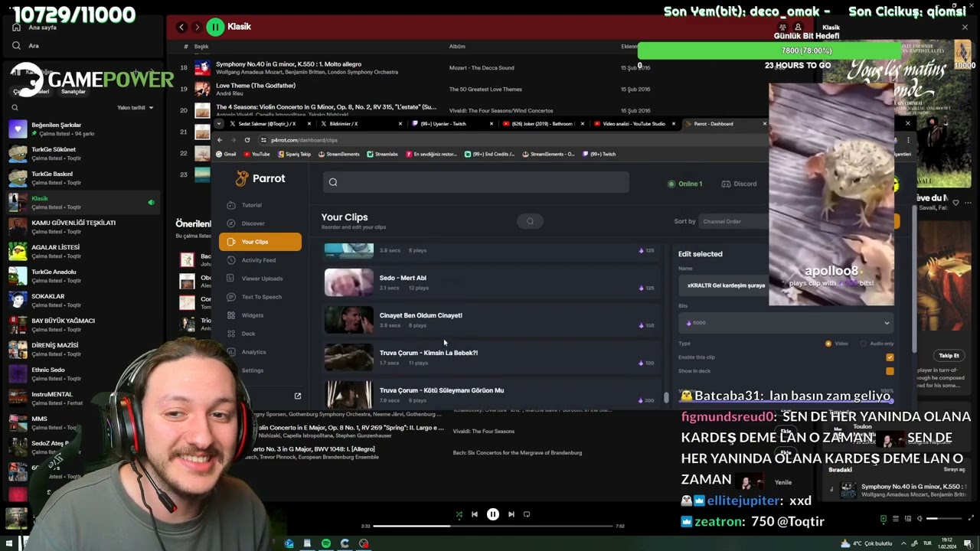Viewport: 980px width, 551px height.
Task: Open Analytics in Parrot sidebar
Action: 253,352
